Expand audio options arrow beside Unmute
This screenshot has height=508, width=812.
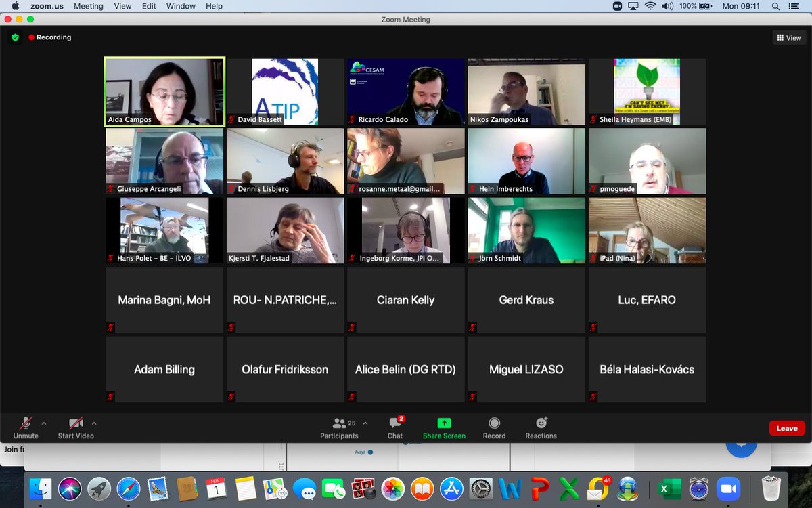[44, 423]
